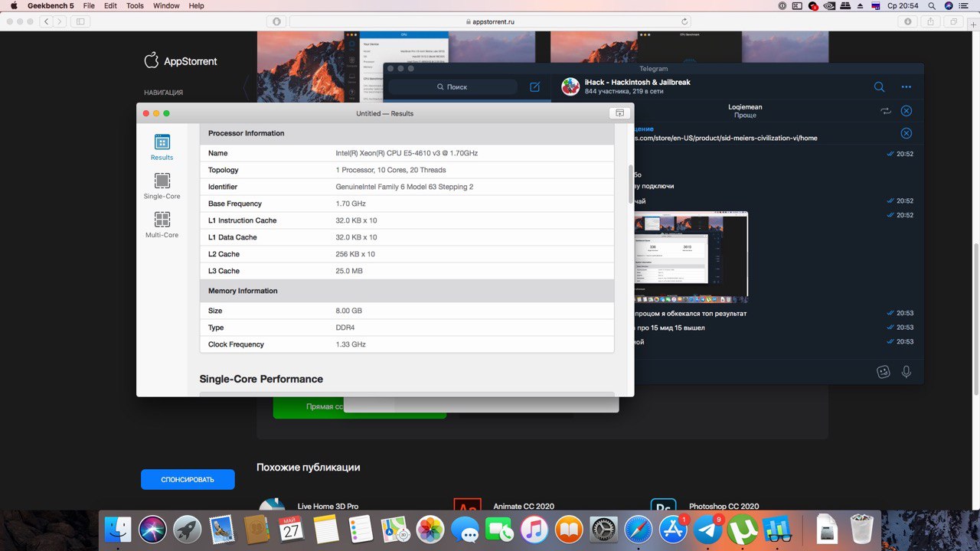
Task: Click the Safari downloads button
Action: pos(908,21)
